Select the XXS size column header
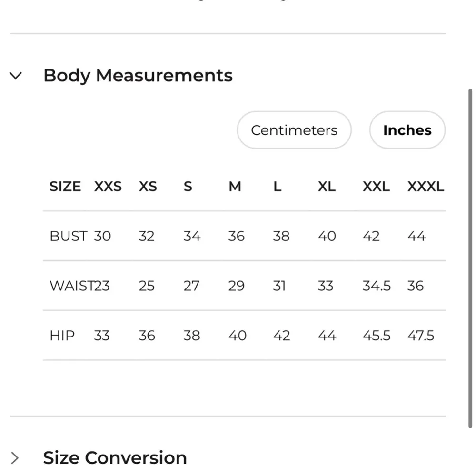This screenshot has height=476, width=476. (x=108, y=187)
